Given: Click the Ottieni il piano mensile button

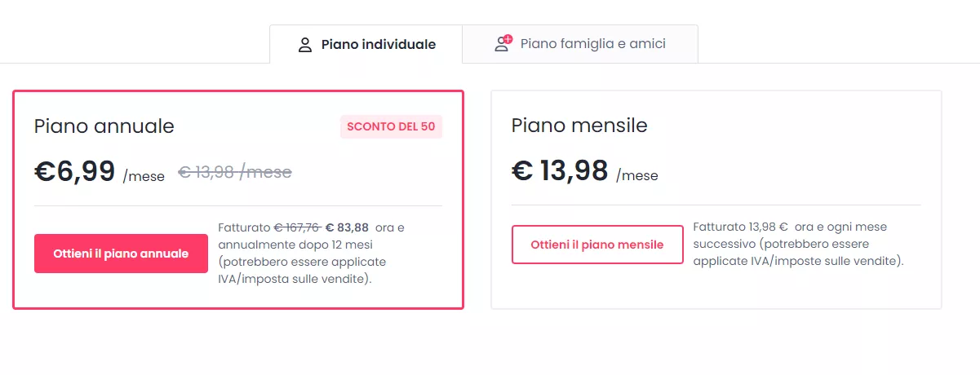Looking at the screenshot, I should (x=597, y=245).
